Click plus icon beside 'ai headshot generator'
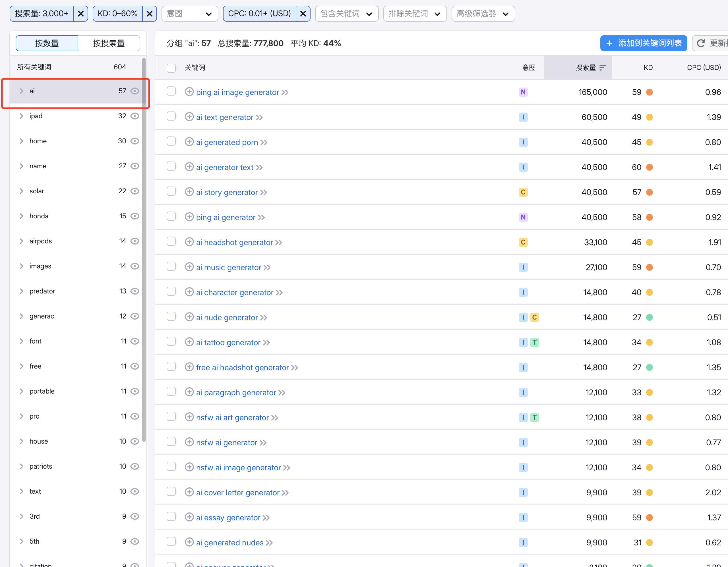This screenshot has height=567, width=728. tap(189, 242)
